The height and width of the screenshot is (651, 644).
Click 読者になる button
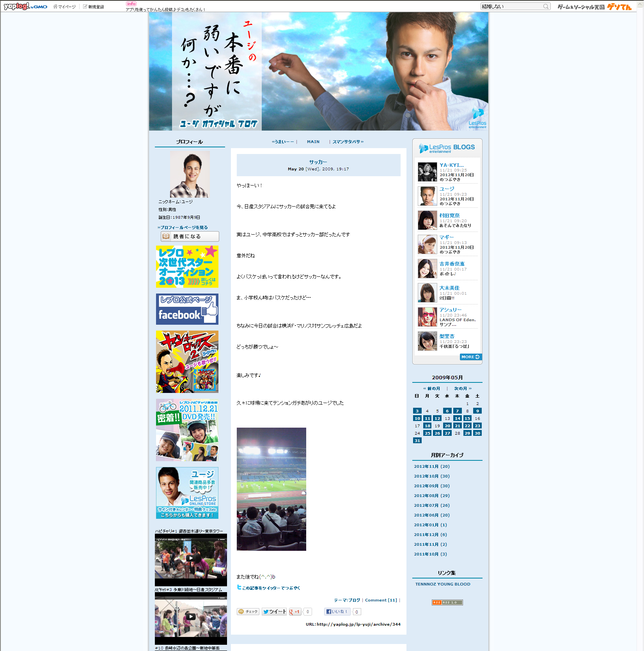[190, 236]
